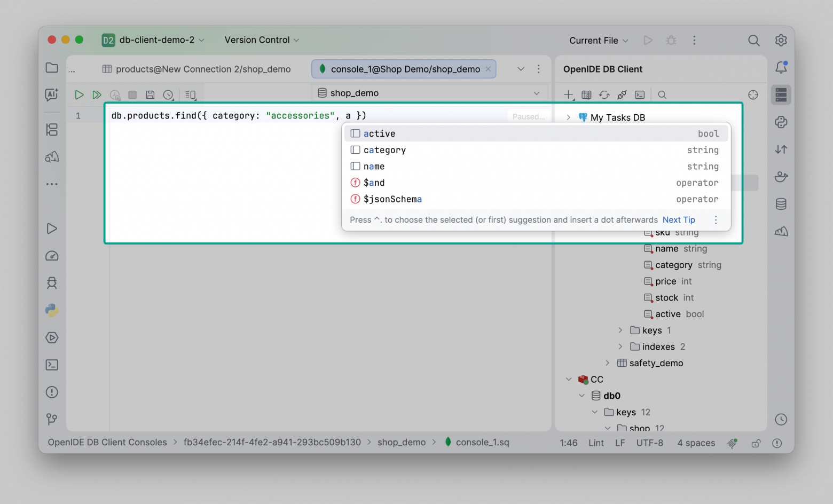Expand the keys 1 folder

coord(620,330)
